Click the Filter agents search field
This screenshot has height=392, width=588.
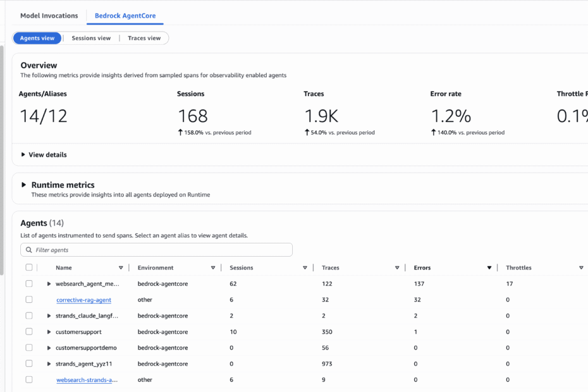click(x=156, y=250)
